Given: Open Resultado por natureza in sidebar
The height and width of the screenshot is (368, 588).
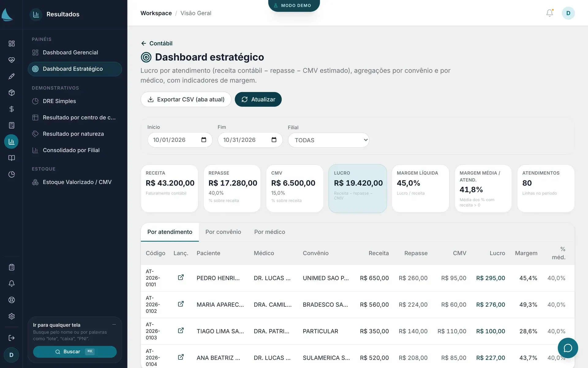Looking at the screenshot, I should (75, 134).
